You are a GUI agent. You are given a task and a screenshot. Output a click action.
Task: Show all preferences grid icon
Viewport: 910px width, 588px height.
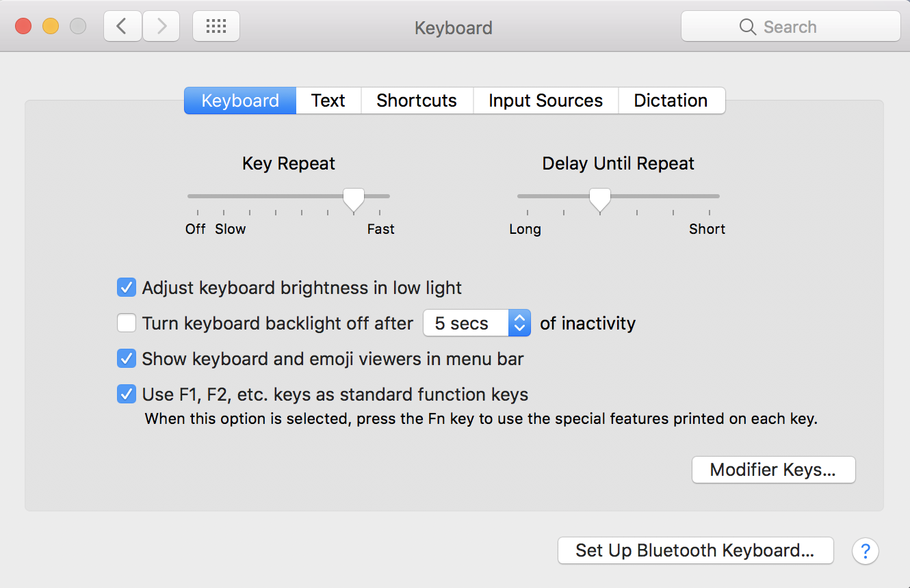[216, 27]
